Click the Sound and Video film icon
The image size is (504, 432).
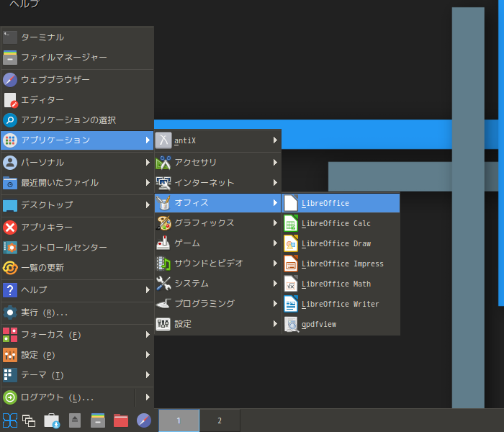point(163,264)
